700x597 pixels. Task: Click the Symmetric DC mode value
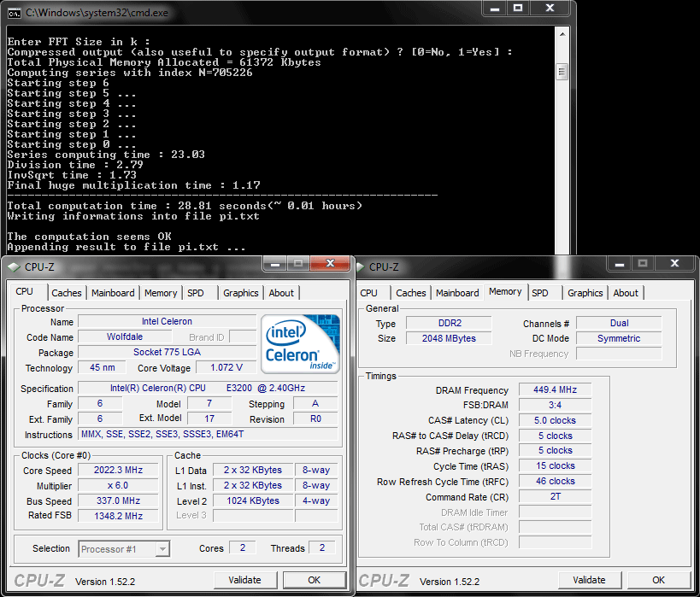pyautogui.click(x=619, y=338)
